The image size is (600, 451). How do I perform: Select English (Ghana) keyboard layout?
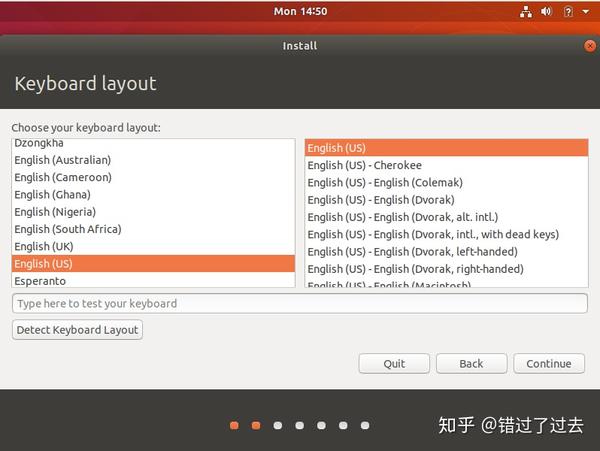pos(153,194)
